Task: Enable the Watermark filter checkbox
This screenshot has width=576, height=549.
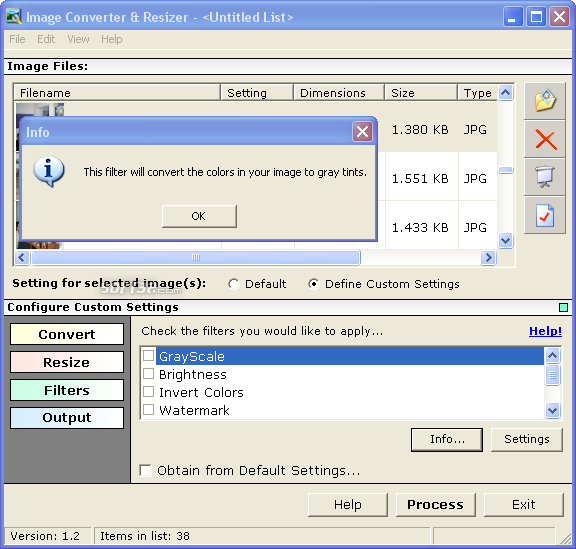Action: pyautogui.click(x=148, y=409)
